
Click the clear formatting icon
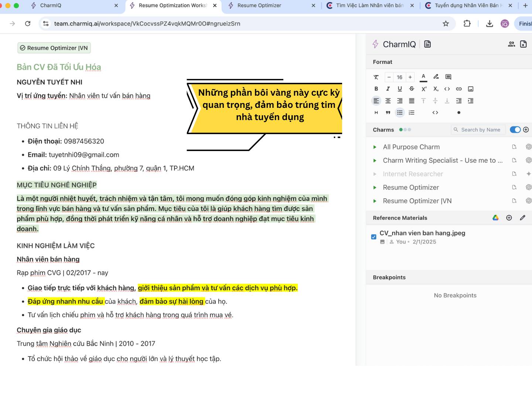(376, 77)
